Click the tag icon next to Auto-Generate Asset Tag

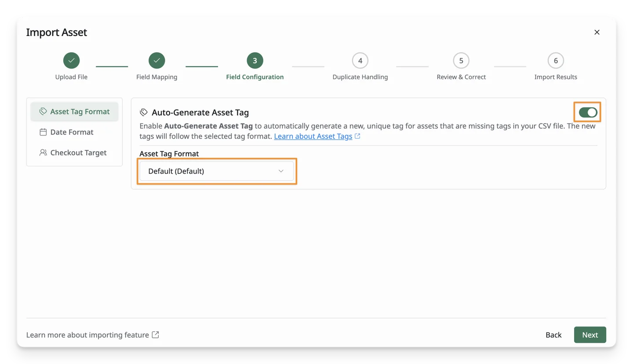coord(144,113)
